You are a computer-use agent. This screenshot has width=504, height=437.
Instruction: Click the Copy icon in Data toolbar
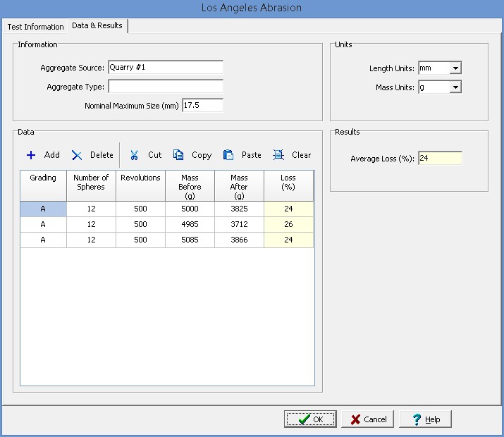click(179, 155)
